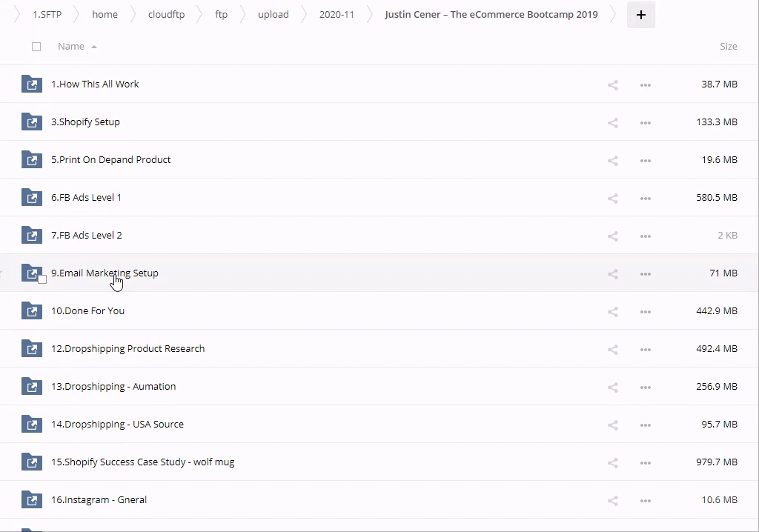Click folder icon of 14.Dropshipping - USA Source
The height and width of the screenshot is (532, 759).
[32, 425]
